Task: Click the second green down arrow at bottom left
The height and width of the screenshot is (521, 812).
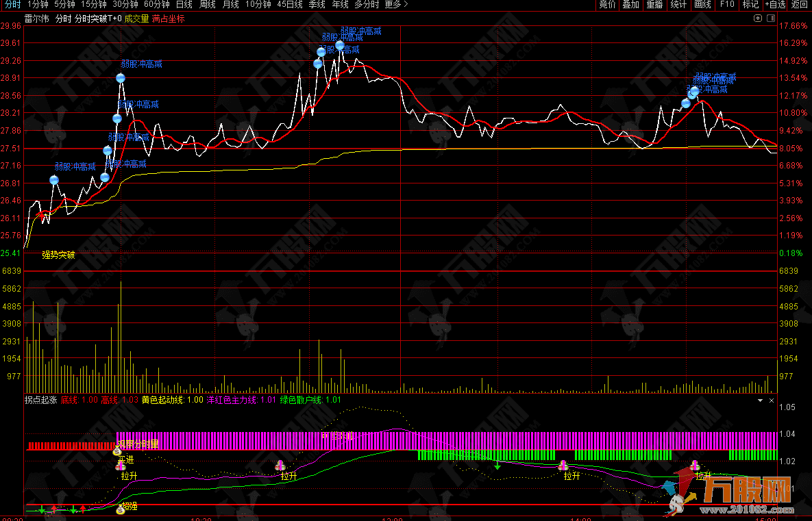Action: [x=73, y=510]
